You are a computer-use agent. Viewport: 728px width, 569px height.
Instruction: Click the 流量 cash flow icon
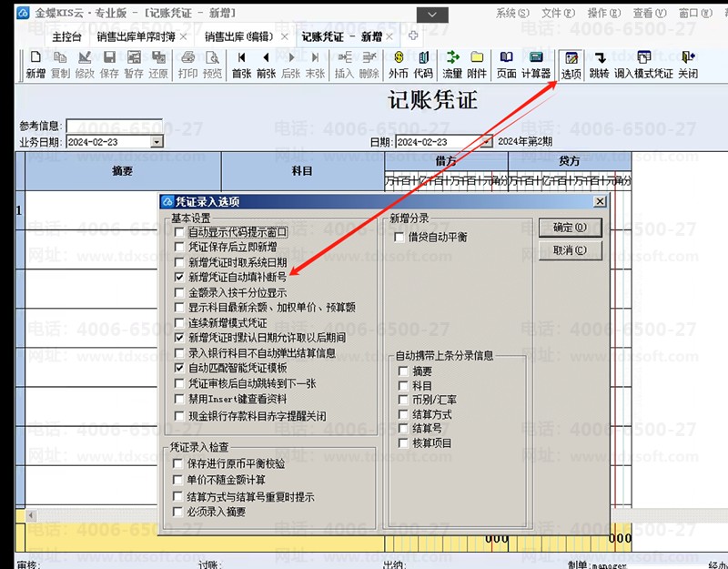click(x=452, y=65)
